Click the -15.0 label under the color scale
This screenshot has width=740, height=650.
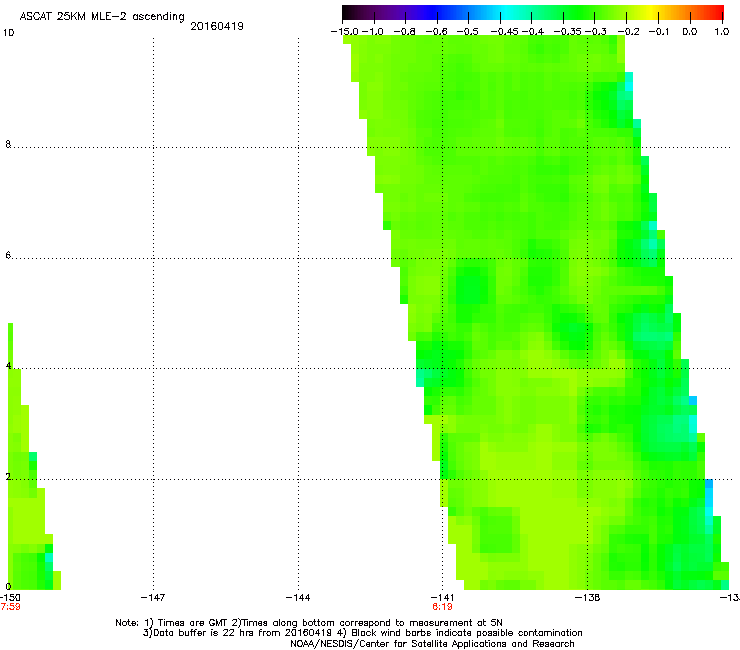pyautogui.click(x=345, y=32)
